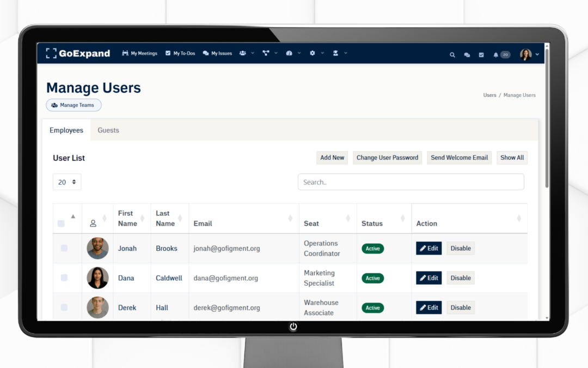This screenshot has width=588, height=368.
Task: Click the tasks checkbox icon near the bell
Action: [x=481, y=55]
